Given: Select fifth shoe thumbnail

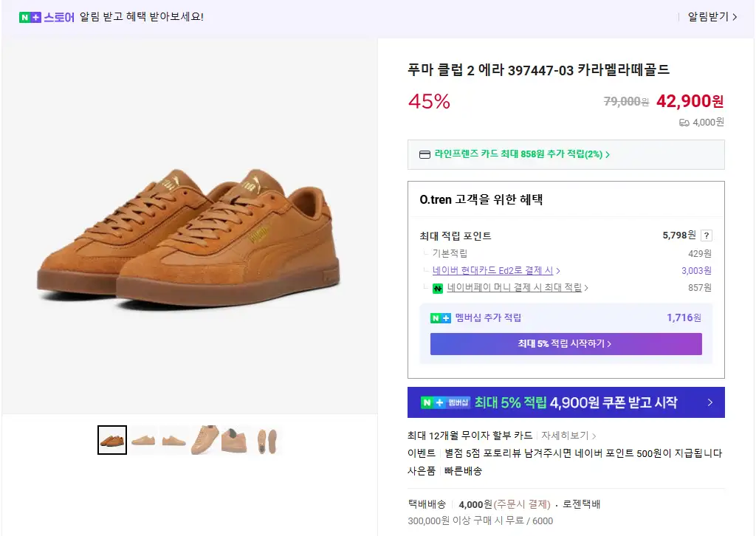Looking at the screenshot, I should tap(234, 440).
